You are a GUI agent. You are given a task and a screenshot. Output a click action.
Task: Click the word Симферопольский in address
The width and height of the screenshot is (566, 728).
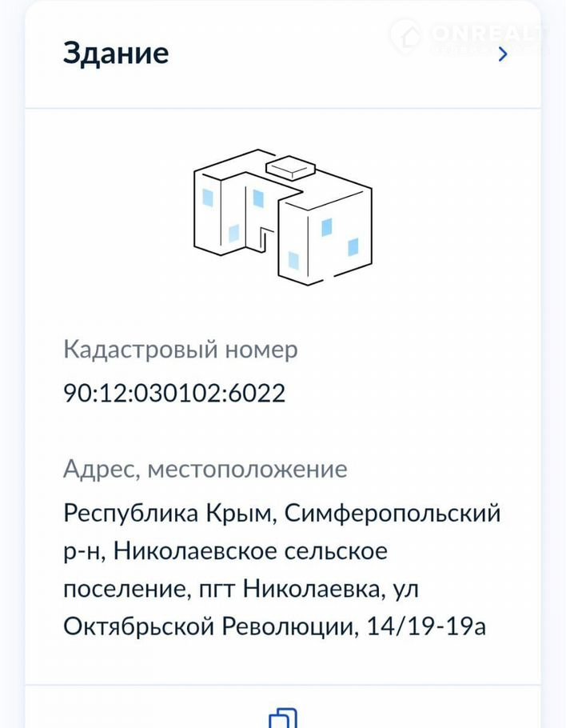393,512
